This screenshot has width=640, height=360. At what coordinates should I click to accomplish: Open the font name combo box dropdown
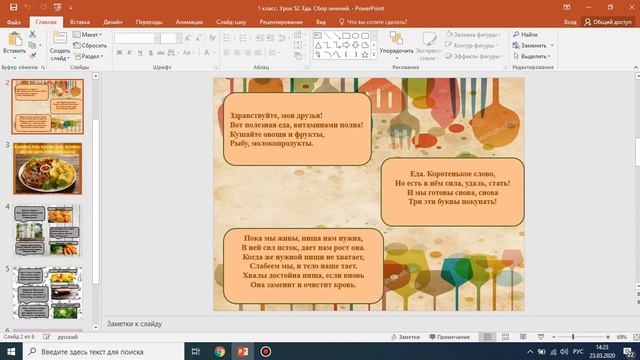point(157,38)
